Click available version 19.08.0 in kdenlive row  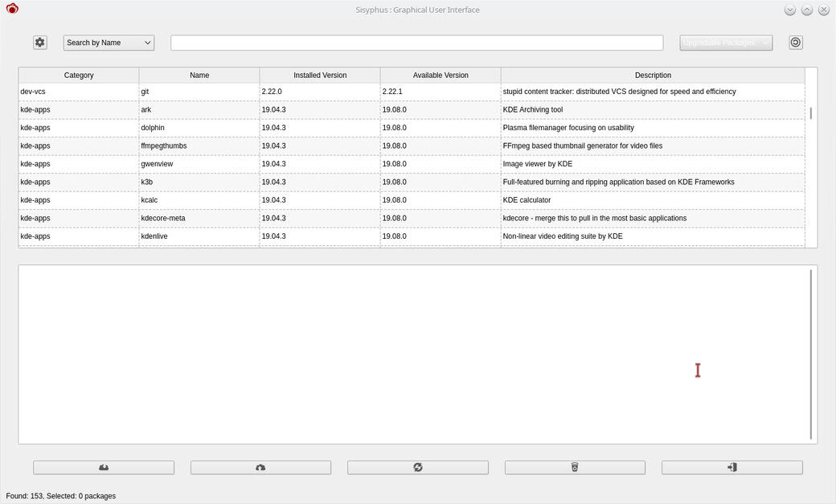(x=394, y=237)
